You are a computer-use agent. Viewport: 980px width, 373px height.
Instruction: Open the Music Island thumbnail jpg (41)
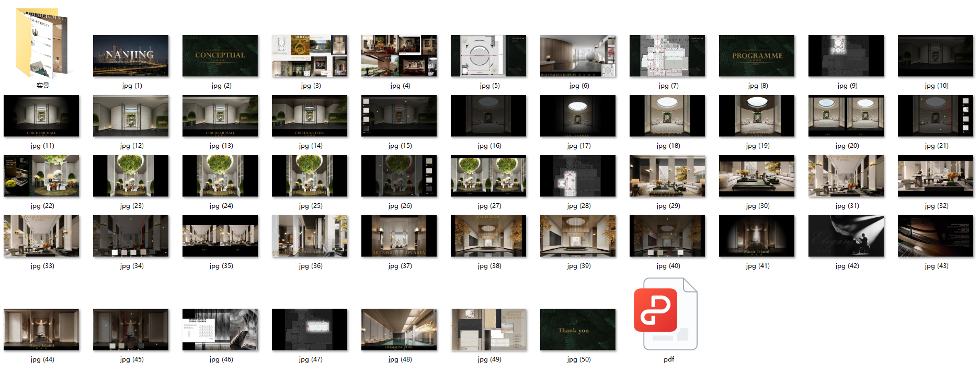(757, 236)
